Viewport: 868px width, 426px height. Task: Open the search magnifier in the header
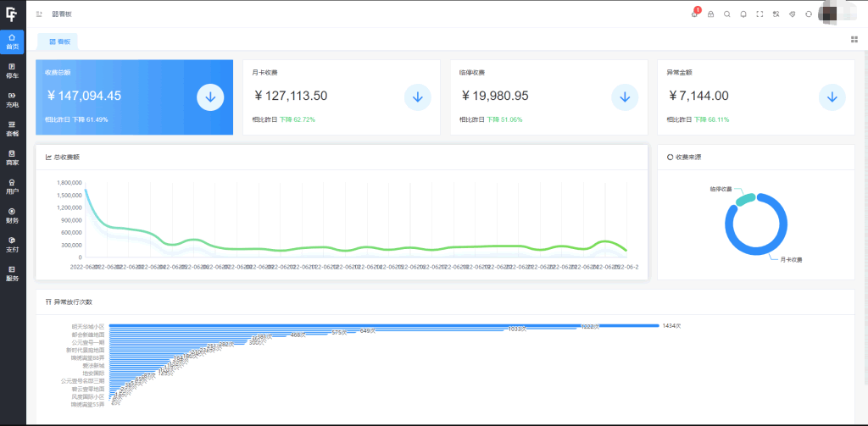[727, 14]
